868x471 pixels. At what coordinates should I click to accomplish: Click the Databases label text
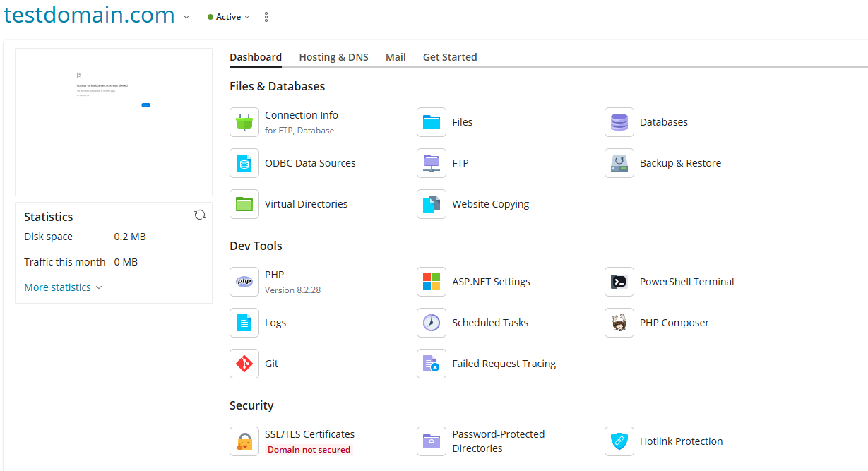[x=664, y=122]
